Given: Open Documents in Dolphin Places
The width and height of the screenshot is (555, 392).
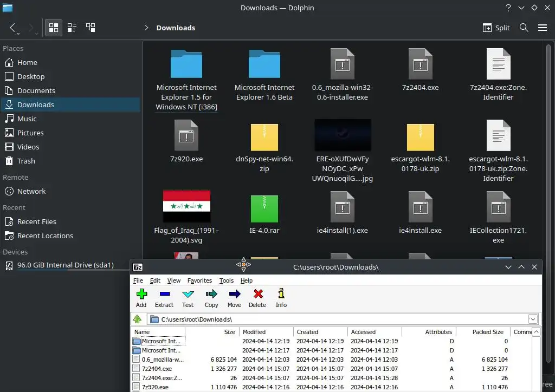Looking at the screenshot, I should [70, 91].
